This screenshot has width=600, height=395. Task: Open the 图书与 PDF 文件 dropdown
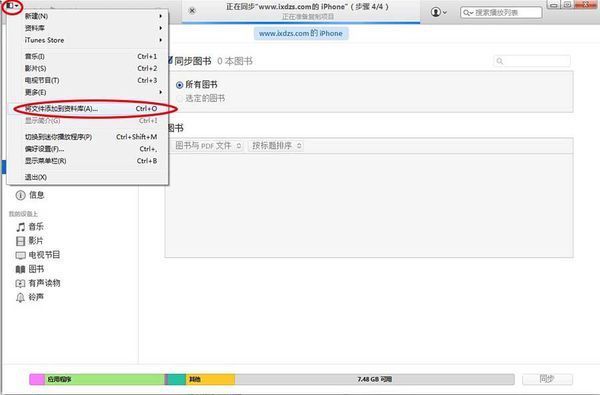(209, 146)
